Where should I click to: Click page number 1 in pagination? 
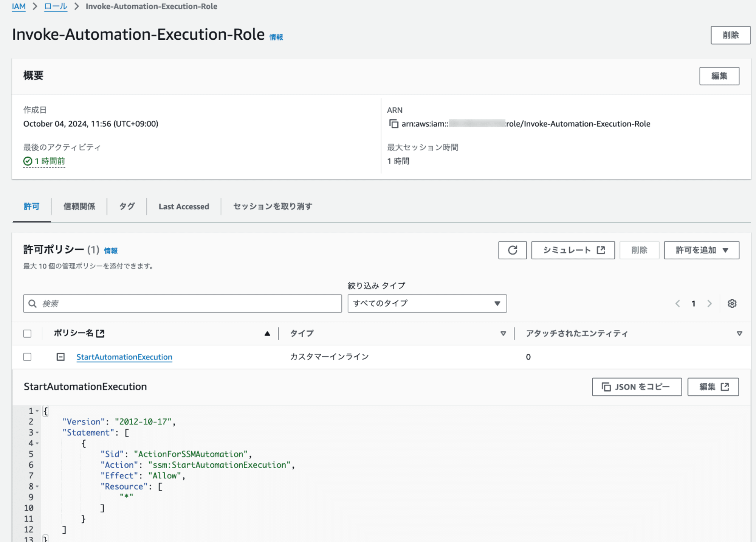(694, 303)
